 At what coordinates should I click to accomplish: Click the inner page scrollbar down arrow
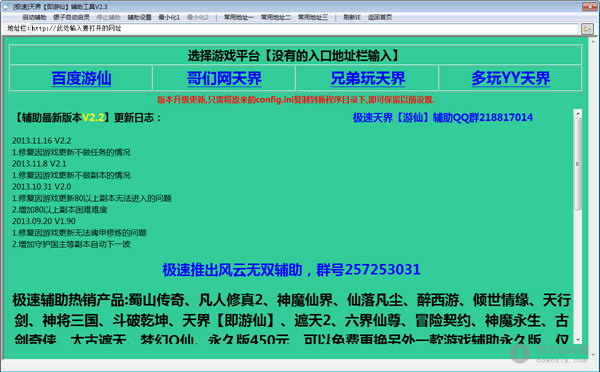click(x=577, y=339)
